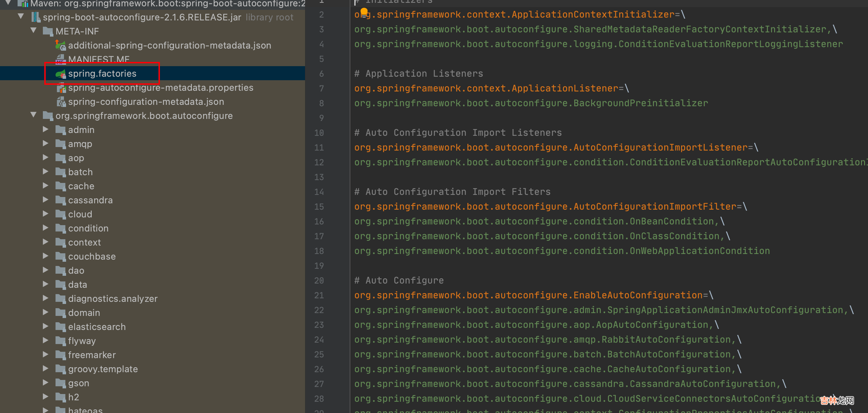
Task: Expand the condition package arrow
Action: pos(46,228)
